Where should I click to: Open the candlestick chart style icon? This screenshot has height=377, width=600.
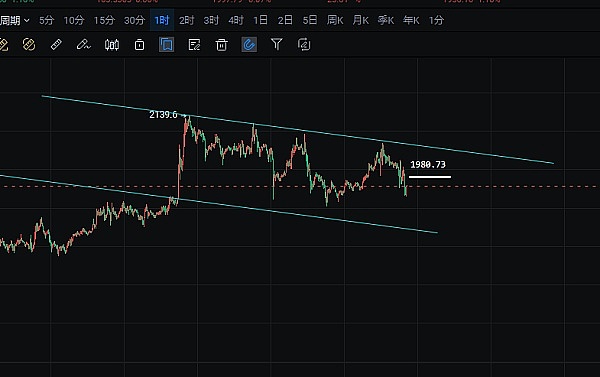tap(112, 45)
